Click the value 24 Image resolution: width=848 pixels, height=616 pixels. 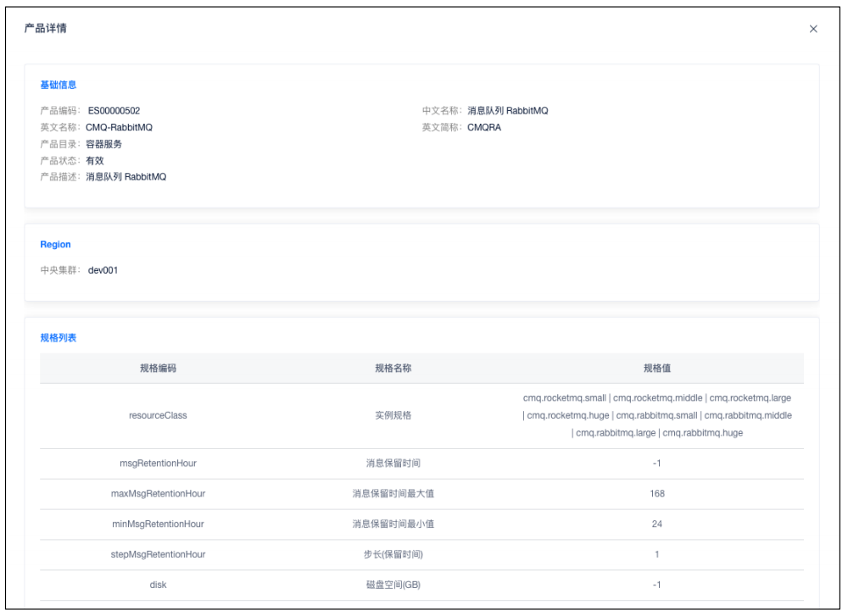(657, 524)
